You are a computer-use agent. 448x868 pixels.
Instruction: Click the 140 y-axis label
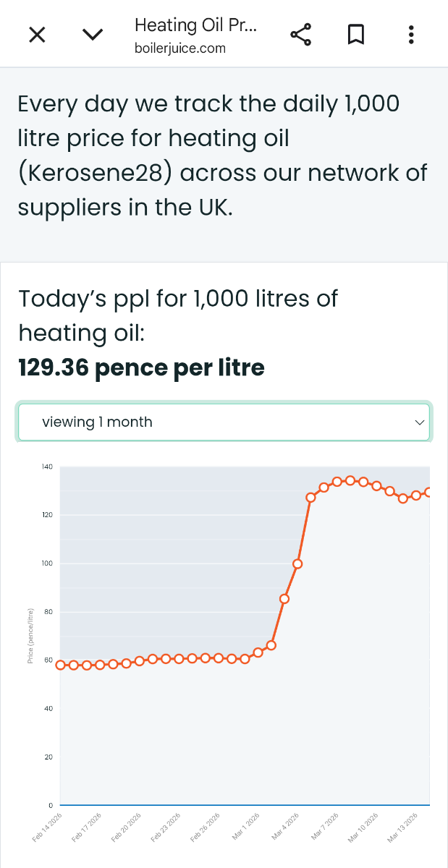point(47,467)
